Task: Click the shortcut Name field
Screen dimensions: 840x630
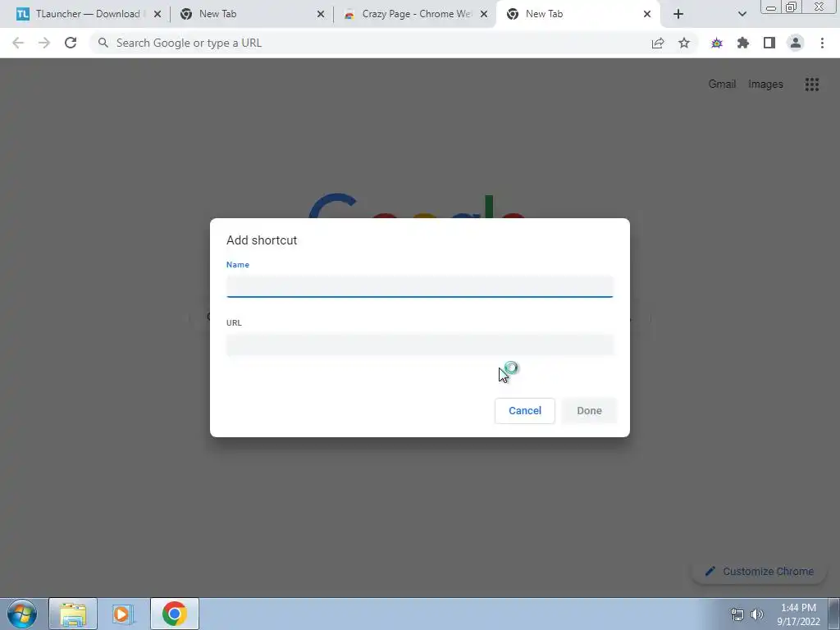Action: [419, 286]
